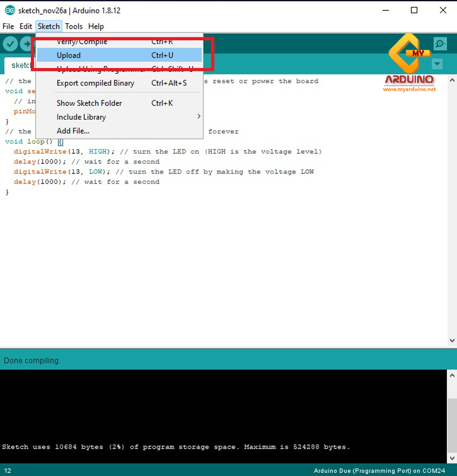Click the console scrollbar up arrow
Image resolution: width=457 pixels, height=476 pixels.
click(x=452, y=375)
